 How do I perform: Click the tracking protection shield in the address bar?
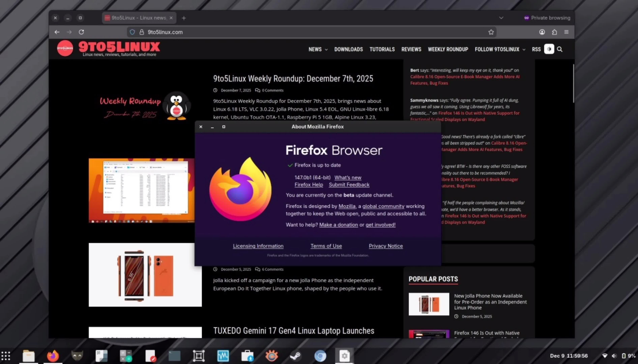point(132,32)
